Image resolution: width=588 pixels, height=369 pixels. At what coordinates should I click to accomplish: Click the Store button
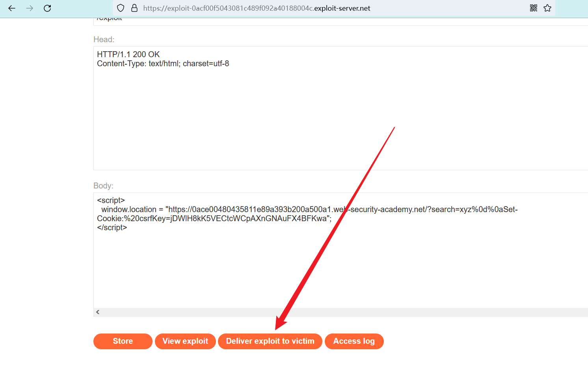[123, 341]
